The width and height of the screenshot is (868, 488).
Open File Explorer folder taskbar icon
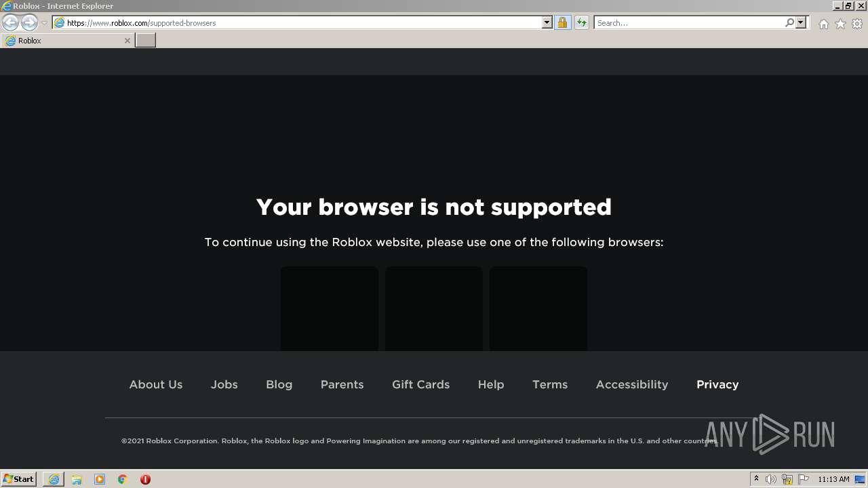click(x=77, y=479)
